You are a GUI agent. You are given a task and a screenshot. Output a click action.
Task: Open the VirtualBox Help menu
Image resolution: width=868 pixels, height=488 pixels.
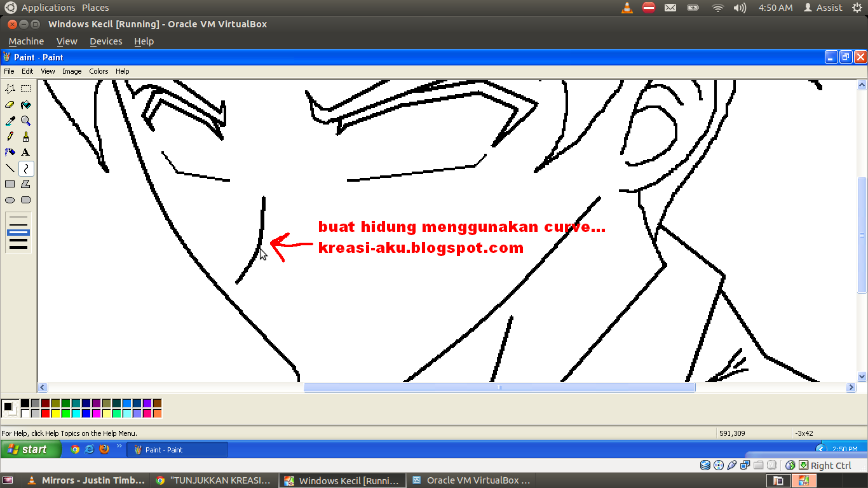tap(144, 41)
